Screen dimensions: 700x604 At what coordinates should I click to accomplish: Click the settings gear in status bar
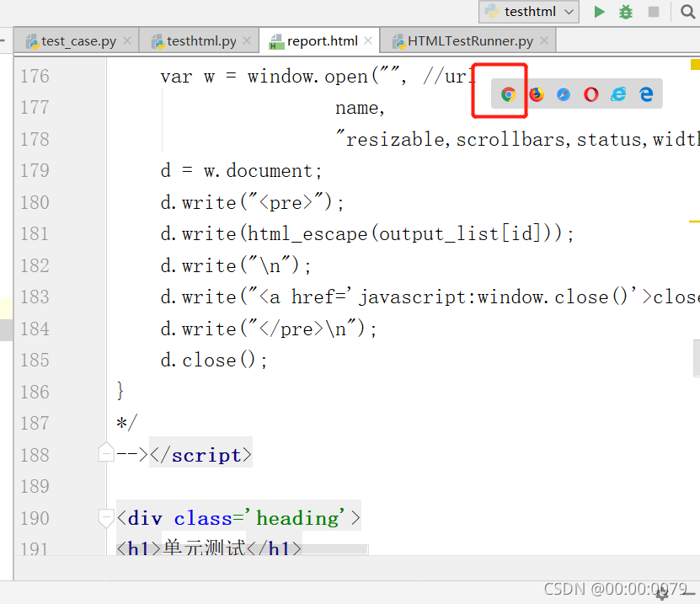pos(662,593)
